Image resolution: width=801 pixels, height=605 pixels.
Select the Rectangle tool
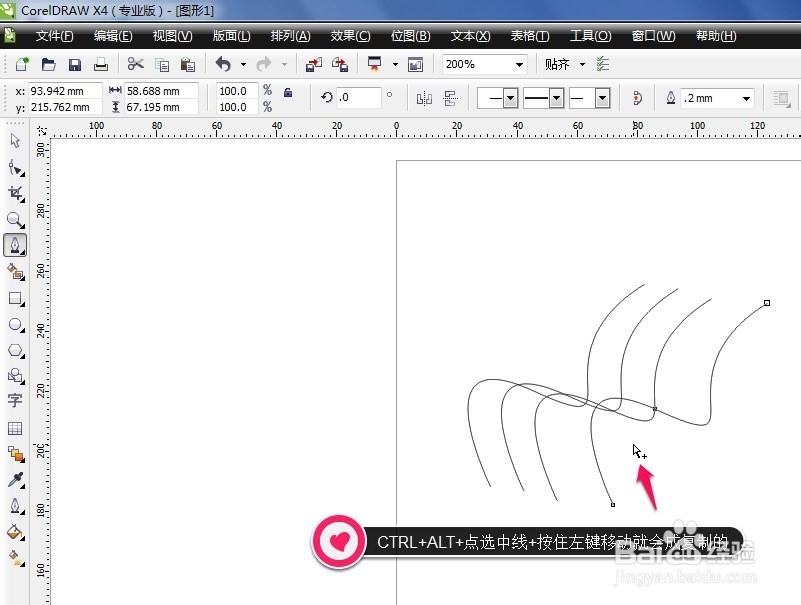[x=15, y=298]
